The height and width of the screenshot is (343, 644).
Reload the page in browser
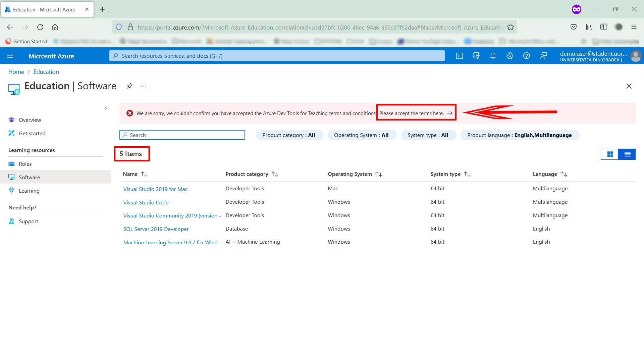[40, 27]
